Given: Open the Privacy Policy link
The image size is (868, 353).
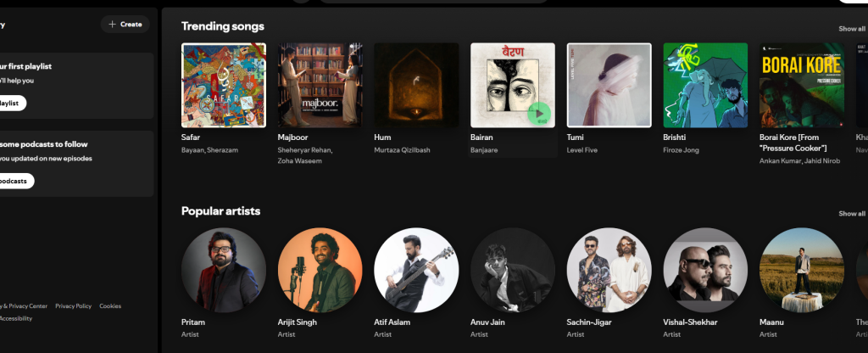Looking at the screenshot, I should (73, 305).
